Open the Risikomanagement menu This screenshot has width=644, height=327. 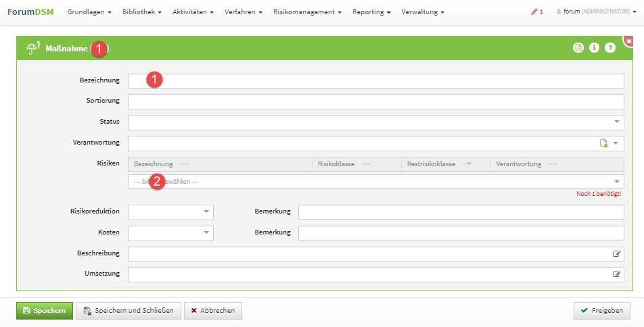307,12
